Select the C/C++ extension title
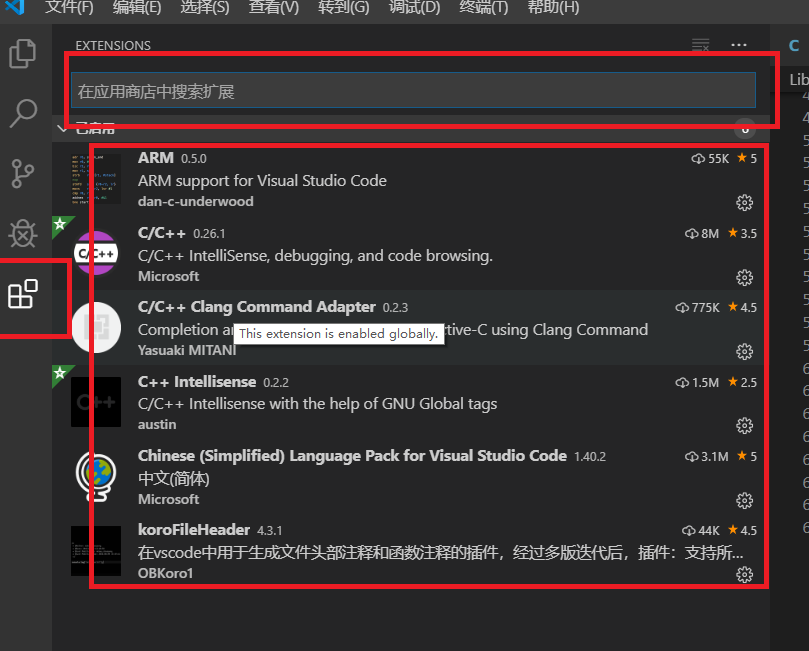The height and width of the screenshot is (651, 809). click(161, 233)
